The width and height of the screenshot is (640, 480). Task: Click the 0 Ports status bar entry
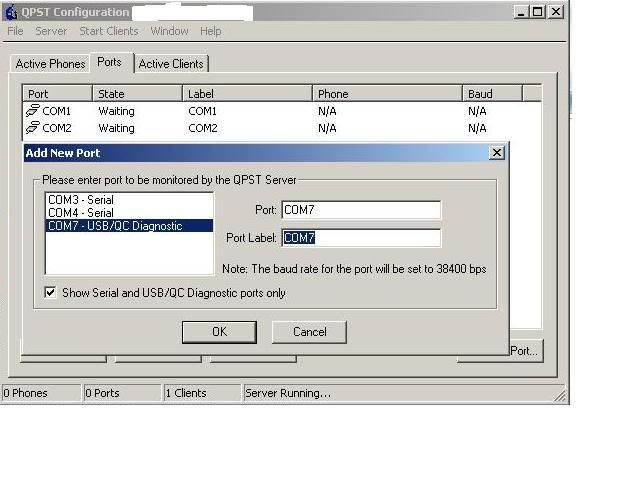pos(122,393)
